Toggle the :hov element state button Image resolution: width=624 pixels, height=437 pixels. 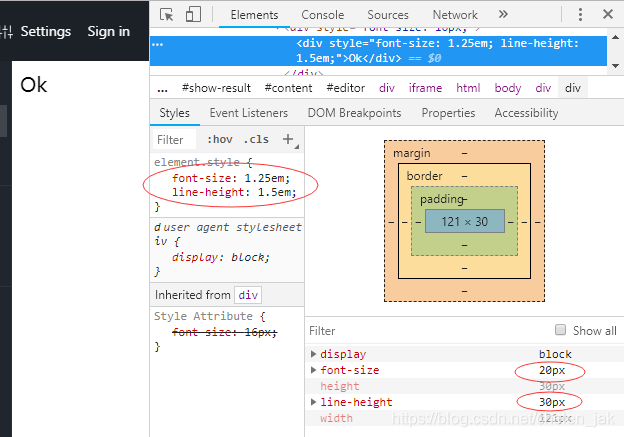pyautogui.click(x=220, y=139)
